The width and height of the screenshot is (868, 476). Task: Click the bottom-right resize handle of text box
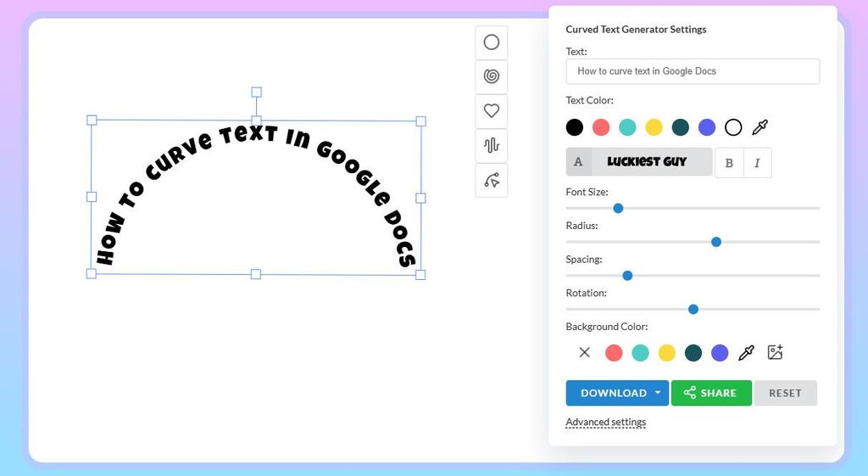420,275
